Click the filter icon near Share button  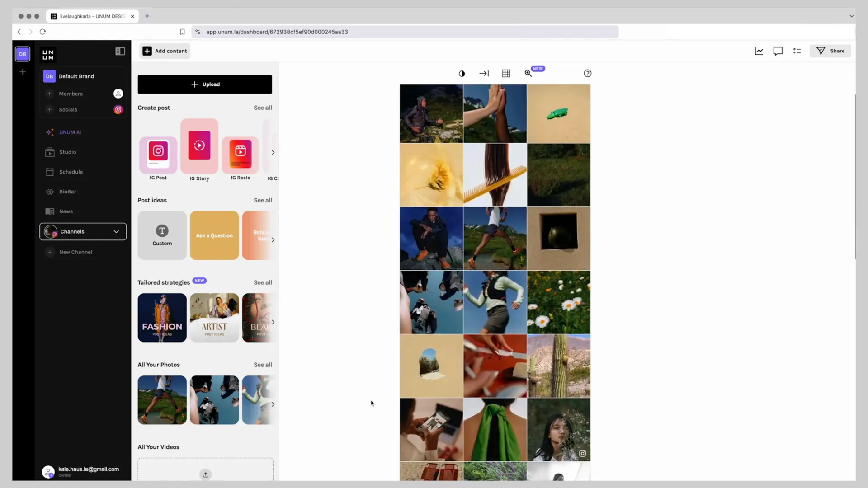coord(819,51)
